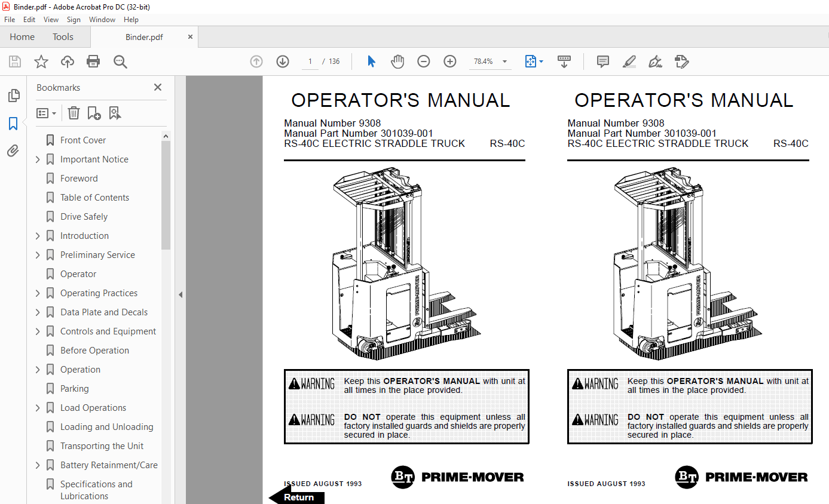Open the Page Thumbnails panel icon
This screenshot has height=504, width=829.
(13, 96)
